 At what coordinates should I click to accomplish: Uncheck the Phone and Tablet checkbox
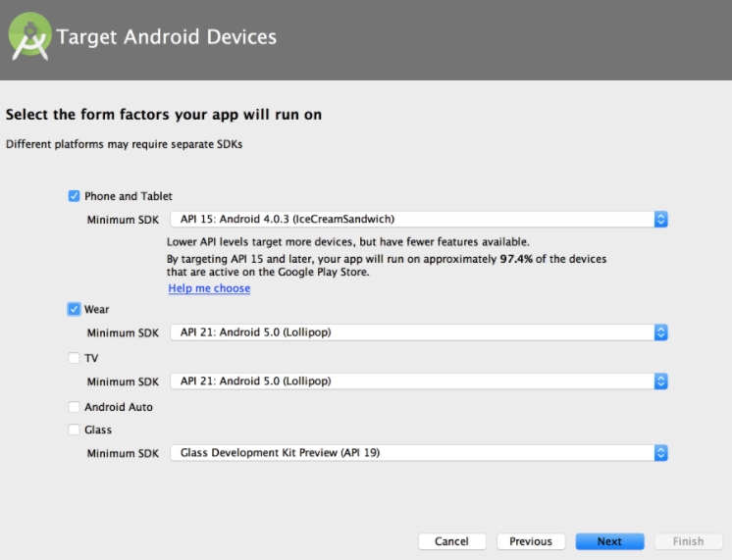point(74,196)
